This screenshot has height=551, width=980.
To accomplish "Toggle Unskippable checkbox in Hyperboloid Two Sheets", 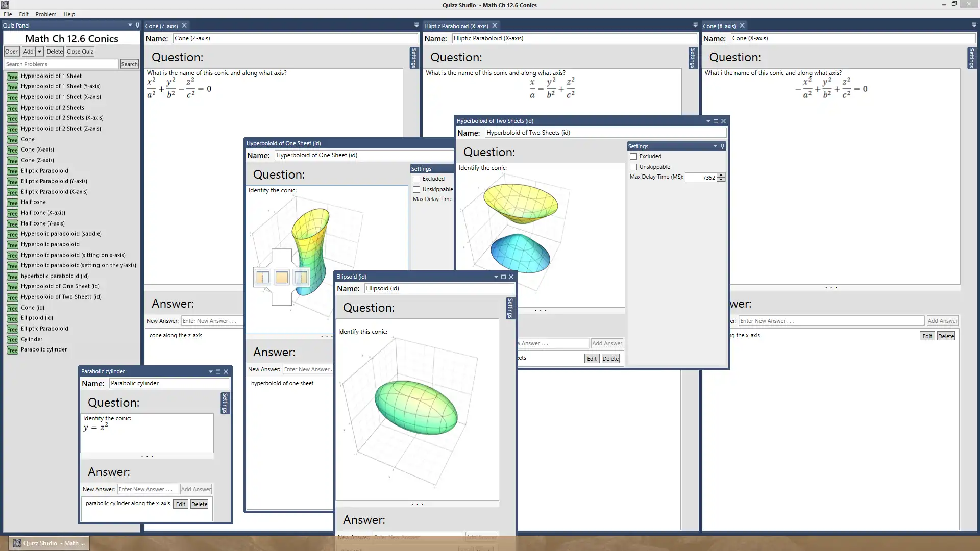I will (x=633, y=166).
